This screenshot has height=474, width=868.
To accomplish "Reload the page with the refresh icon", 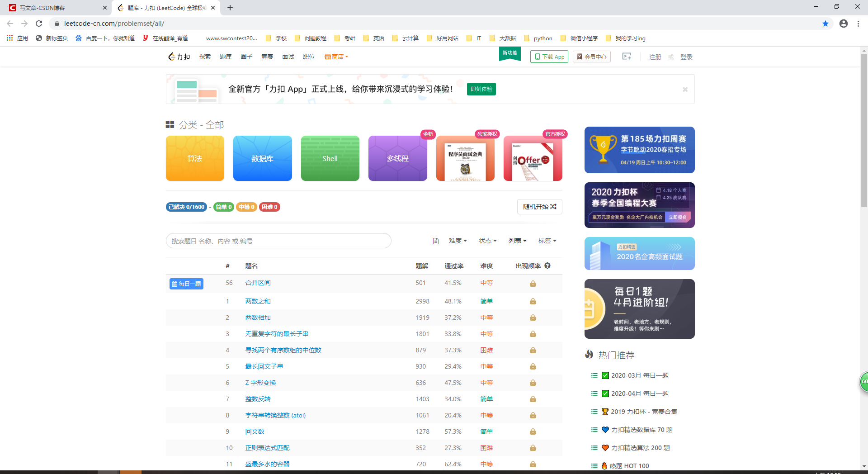I will click(x=39, y=24).
